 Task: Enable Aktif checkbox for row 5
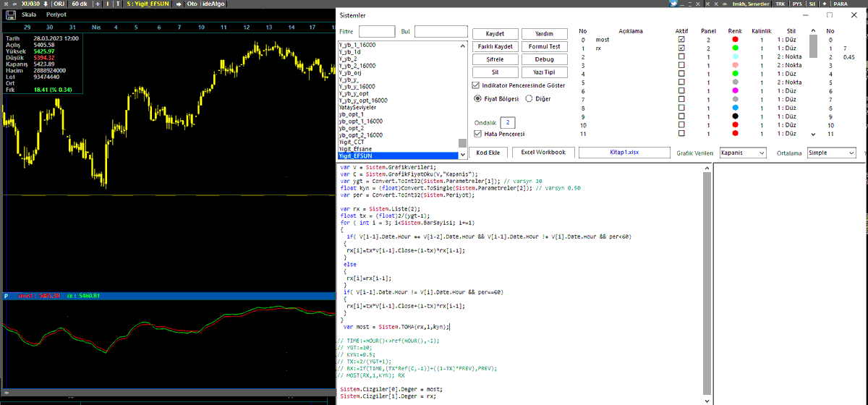(681, 82)
